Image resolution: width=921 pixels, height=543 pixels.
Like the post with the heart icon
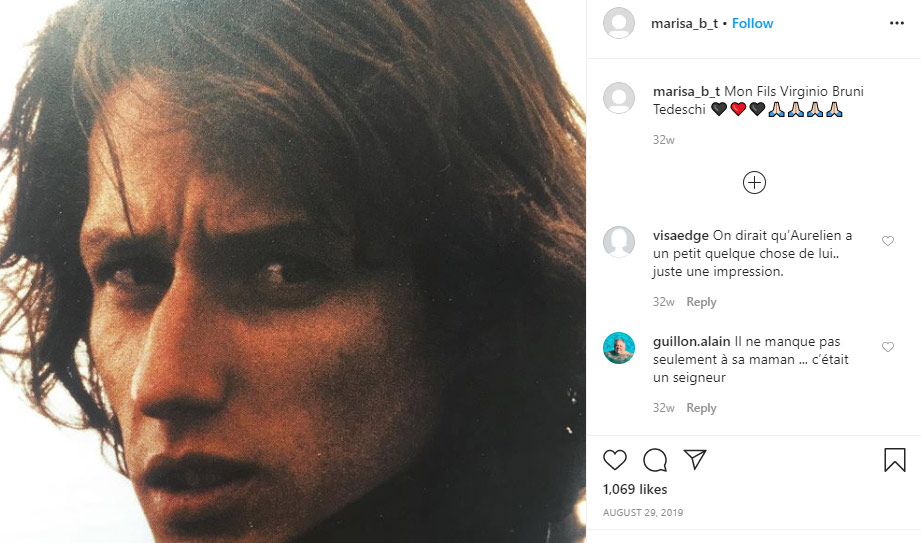[615, 460]
